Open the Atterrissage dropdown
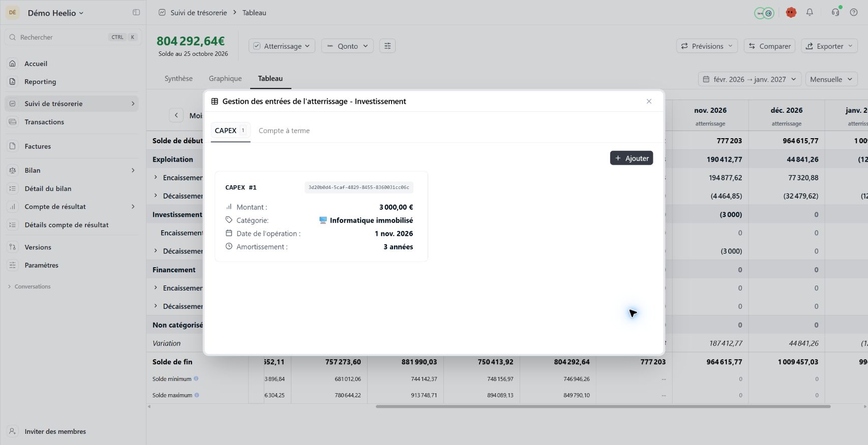 coord(282,46)
